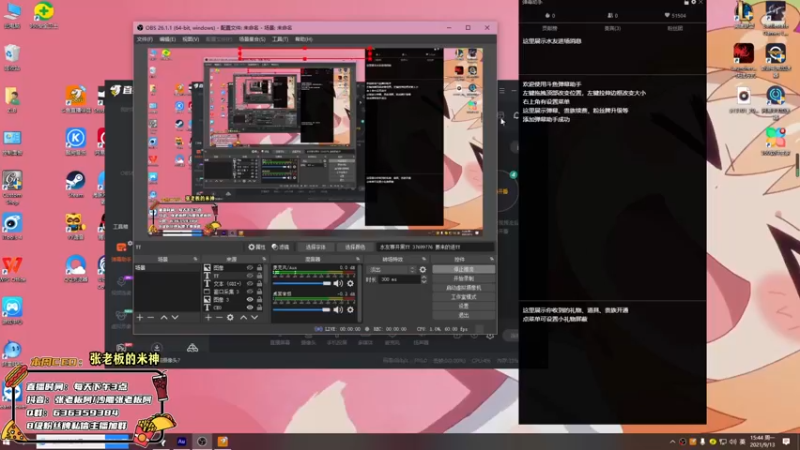This screenshot has height=450, width=800.
Task: Open WPS Office desktop shortcut
Action: coord(12,269)
